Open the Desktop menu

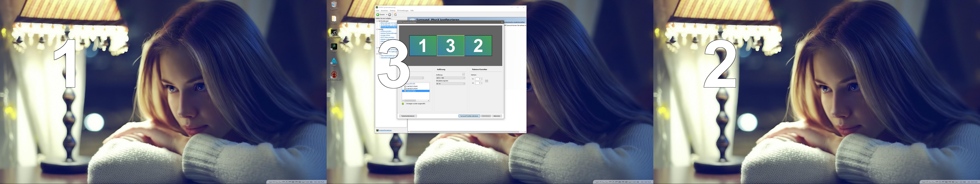click(393, 11)
